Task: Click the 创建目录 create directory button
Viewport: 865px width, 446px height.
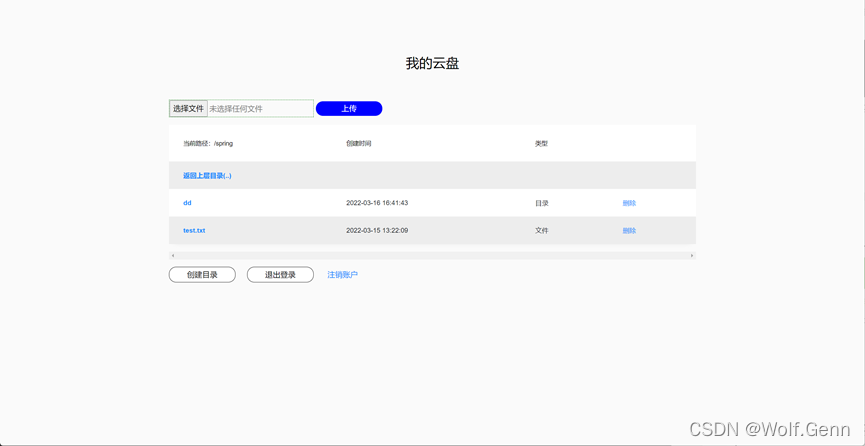Action: point(202,275)
